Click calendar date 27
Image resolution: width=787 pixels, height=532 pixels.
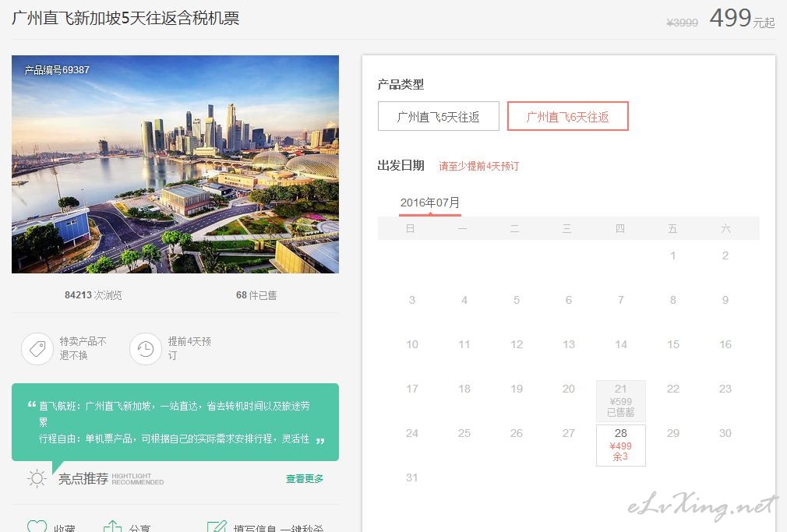[x=569, y=433]
